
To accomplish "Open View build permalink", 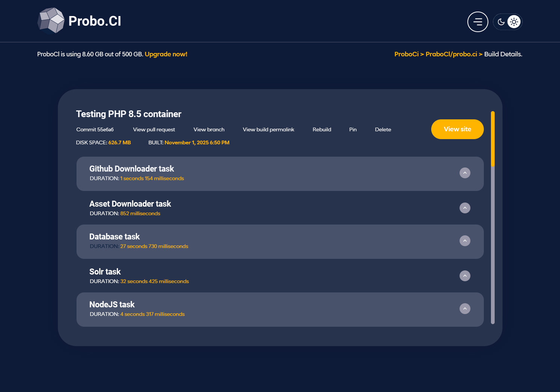I will [x=268, y=129].
